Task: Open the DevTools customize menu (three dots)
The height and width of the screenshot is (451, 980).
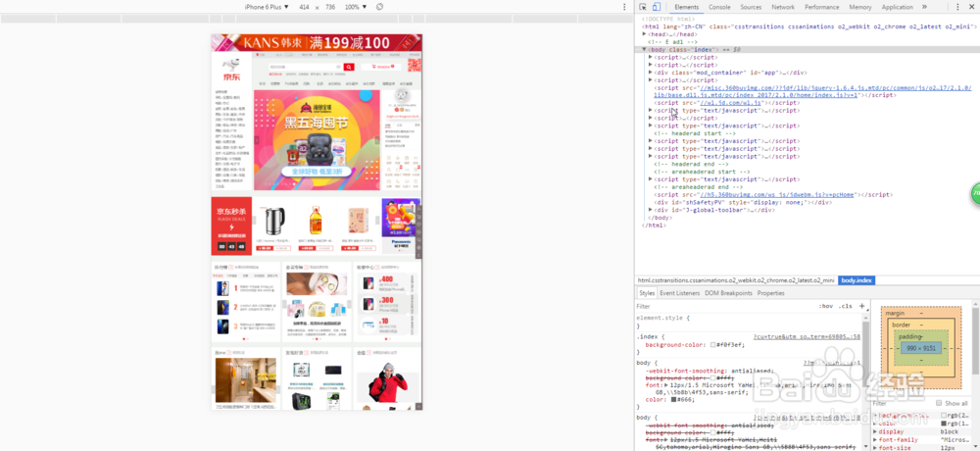Action: click(957, 7)
